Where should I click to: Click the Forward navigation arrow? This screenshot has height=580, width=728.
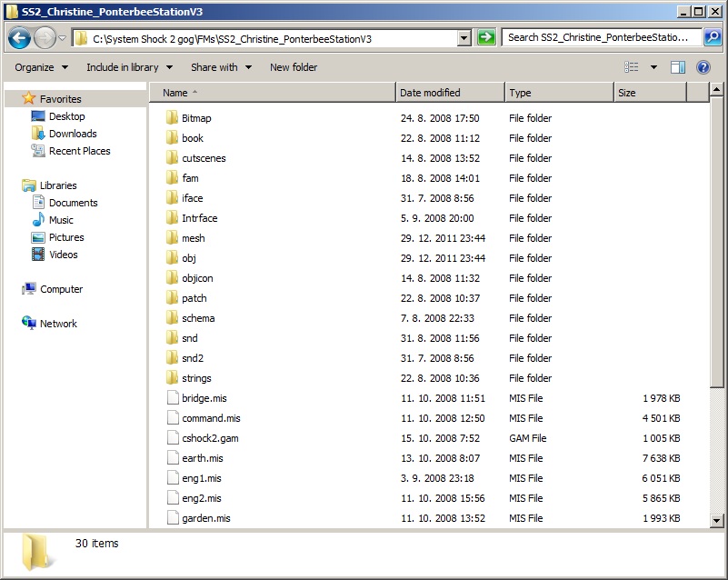coord(45,38)
